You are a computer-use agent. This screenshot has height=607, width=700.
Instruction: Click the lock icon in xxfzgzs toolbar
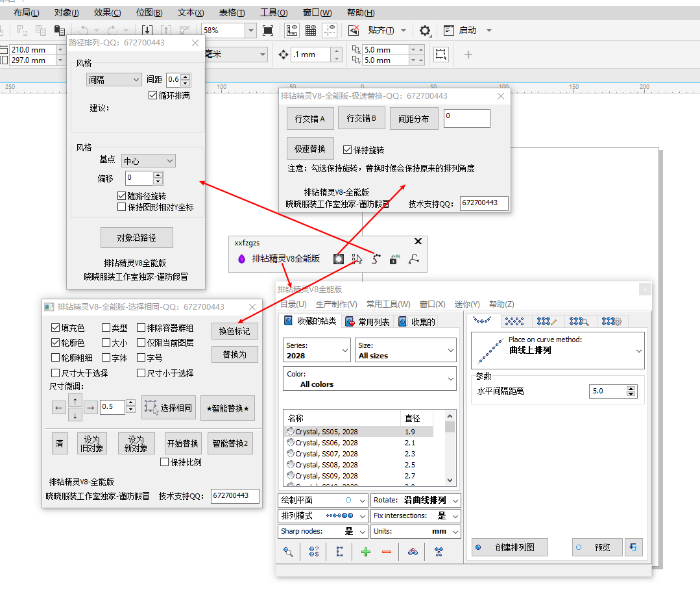(394, 259)
